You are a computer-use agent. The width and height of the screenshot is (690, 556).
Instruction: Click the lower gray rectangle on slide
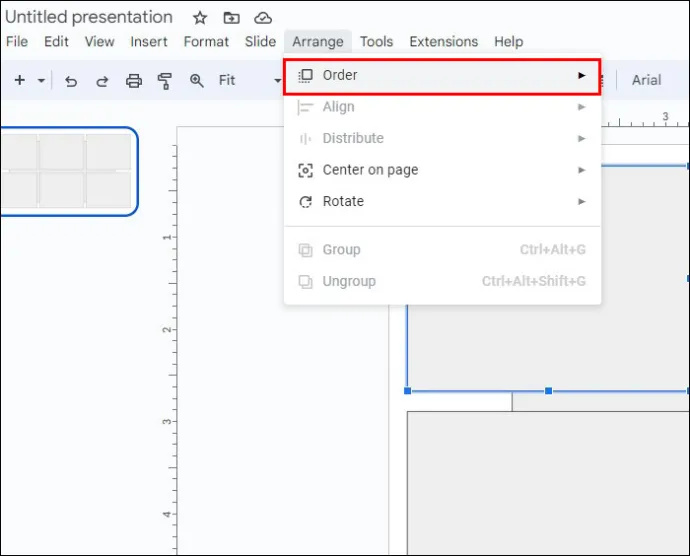pyautogui.click(x=548, y=483)
